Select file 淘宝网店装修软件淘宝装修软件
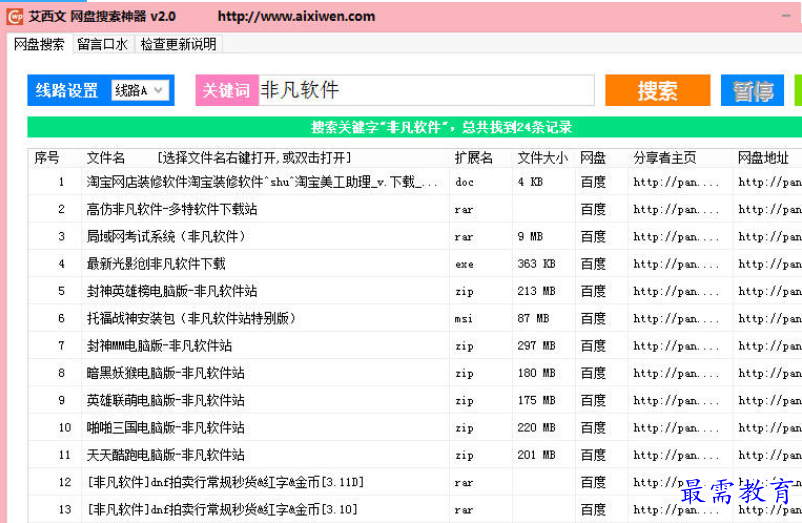 click(x=262, y=182)
